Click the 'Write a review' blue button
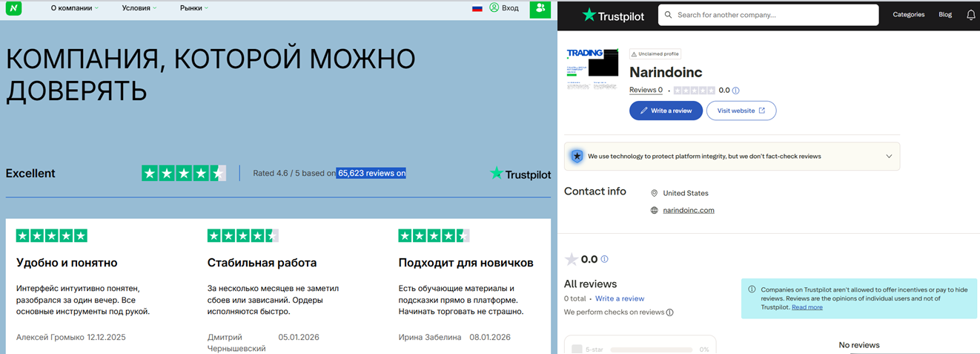This screenshot has width=980, height=354. pyautogui.click(x=666, y=111)
